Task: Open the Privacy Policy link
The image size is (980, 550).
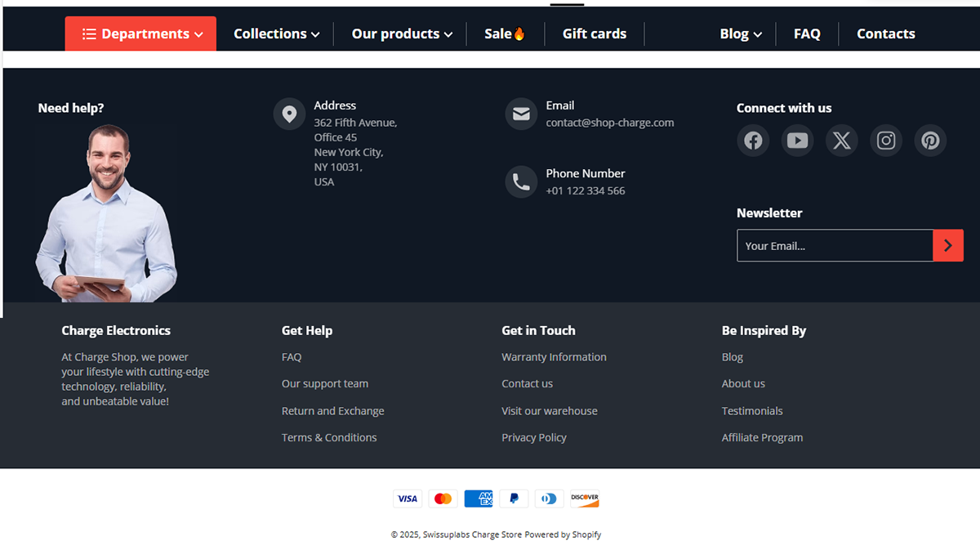Action: pos(534,437)
